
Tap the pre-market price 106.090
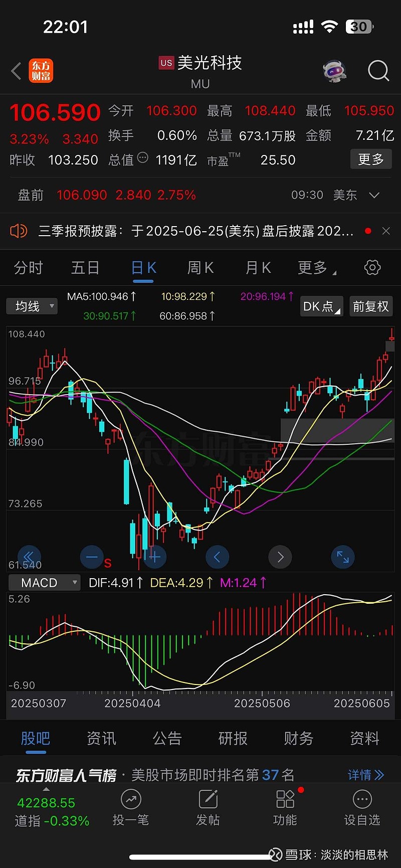click(82, 195)
